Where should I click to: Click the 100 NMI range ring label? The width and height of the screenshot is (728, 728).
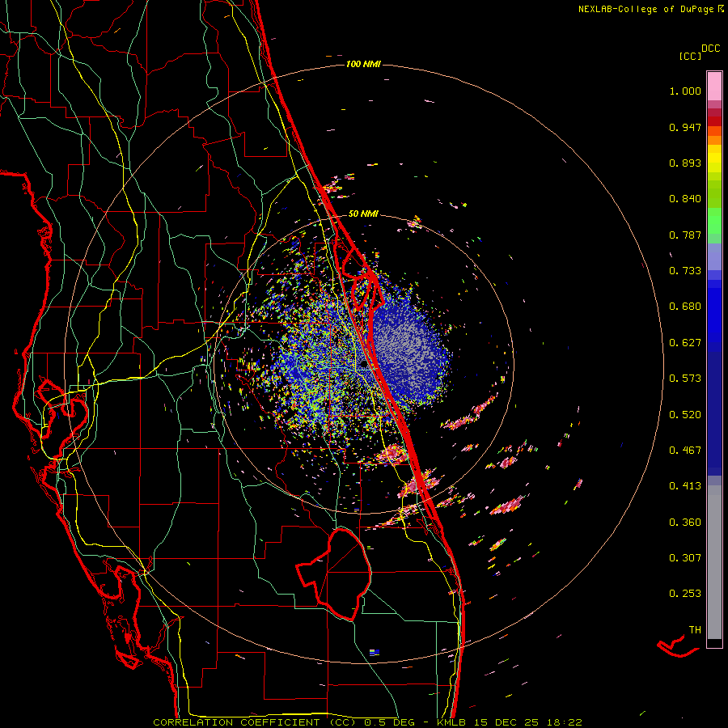pyautogui.click(x=363, y=64)
